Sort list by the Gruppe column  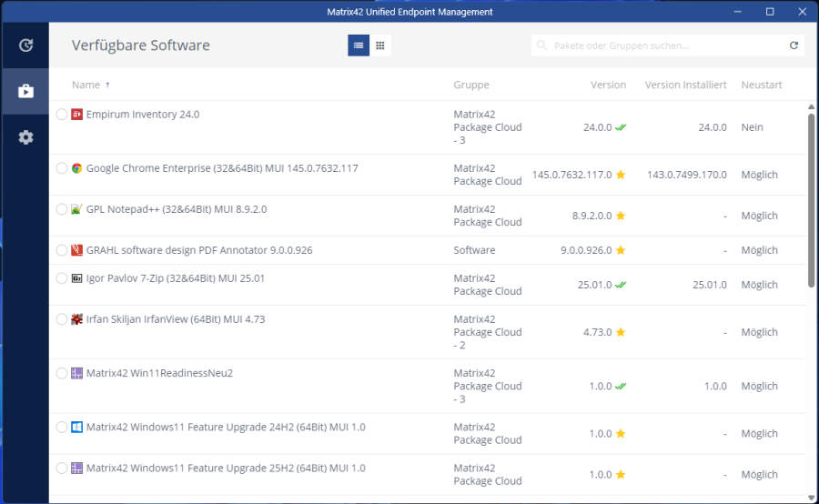click(x=471, y=85)
